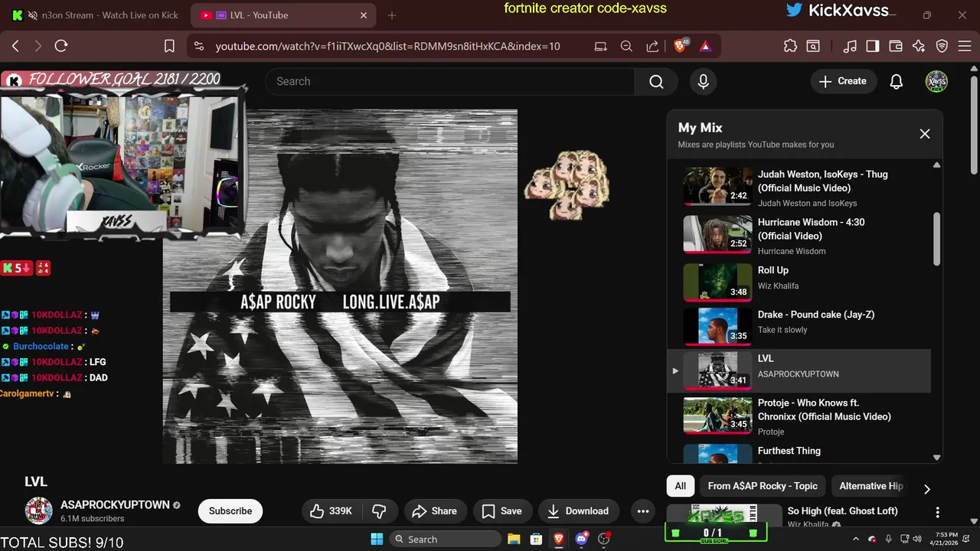Subscribe to ASAPROCKYUPTOWN
This screenshot has height=551, width=980.
[x=230, y=511]
